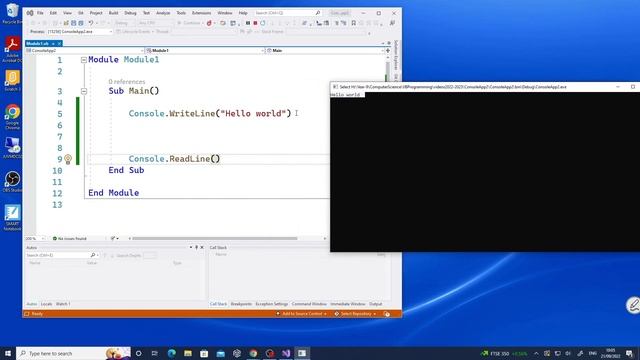This screenshot has height=360, width=640.
Task: Open the Analyze menu
Action: (x=163, y=13)
